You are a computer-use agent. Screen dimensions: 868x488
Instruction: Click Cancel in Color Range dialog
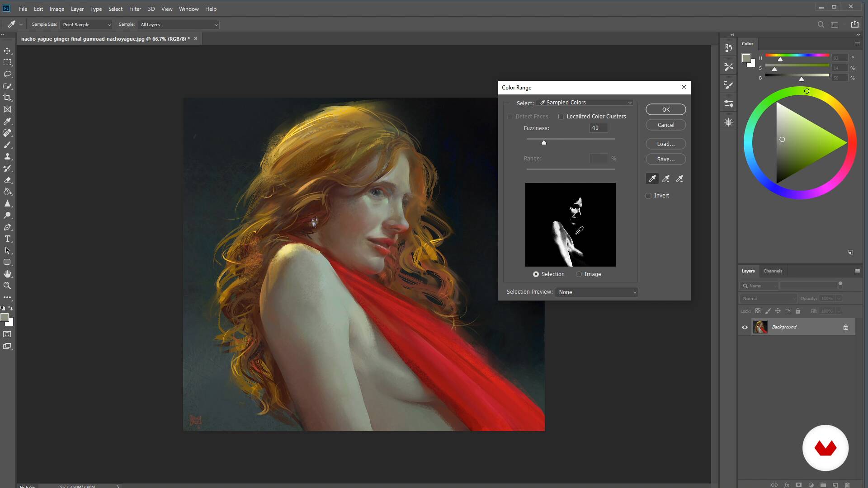pyautogui.click(x=665, y=125)
